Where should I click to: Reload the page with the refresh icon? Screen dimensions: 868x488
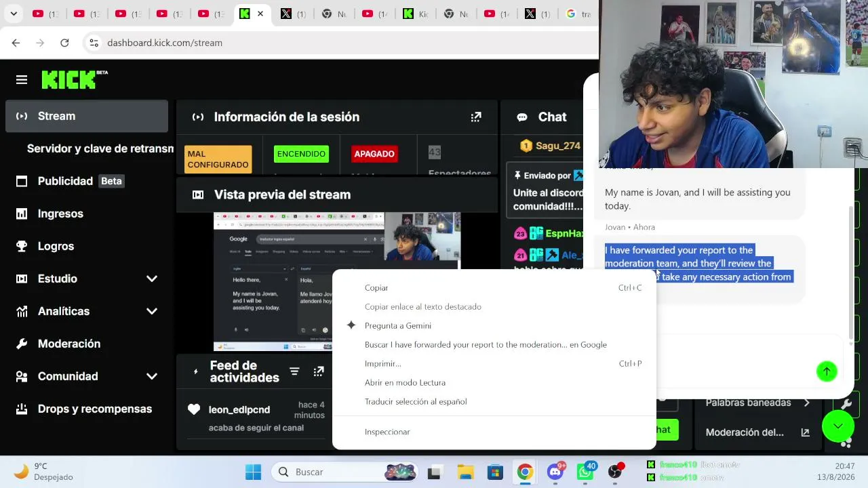(64, 43)
